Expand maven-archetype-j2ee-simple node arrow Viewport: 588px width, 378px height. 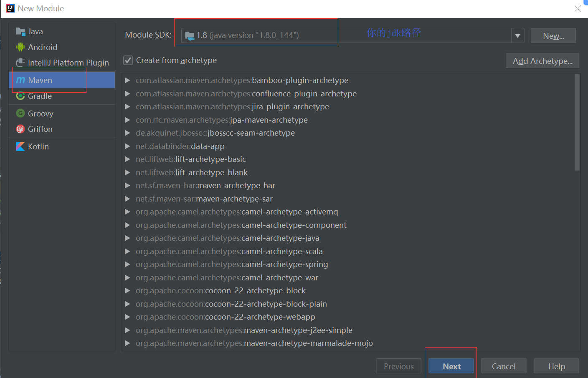coord(127,330)
